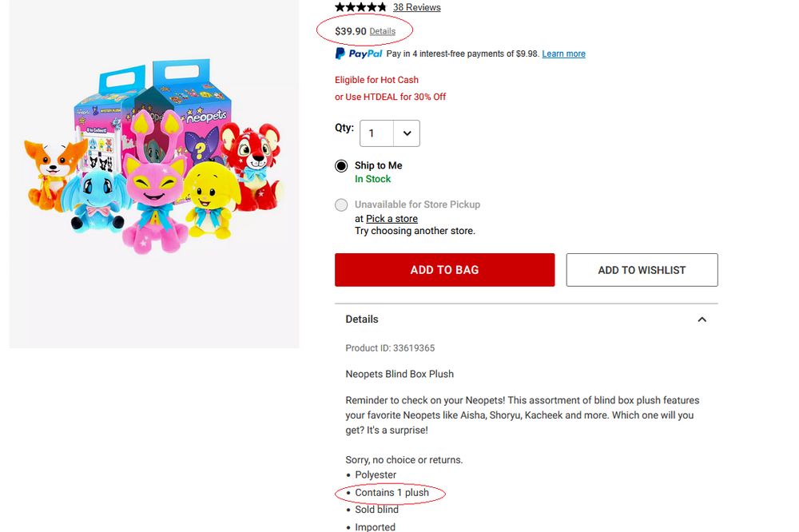Collapse Details section using chevron arrow
Screen dimensions: 799x532
click(702, 320)
